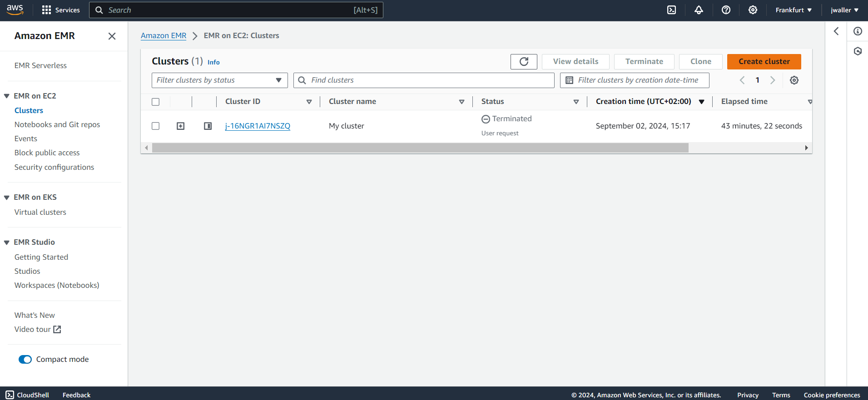Open split panel for My cluster
Viewport: 868px width, 400px height.
coord(208,126)
